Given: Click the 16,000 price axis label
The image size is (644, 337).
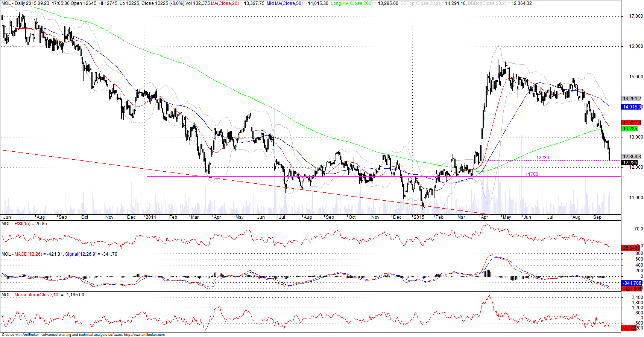Looking at the screenshot, I should tap(636, 46).
